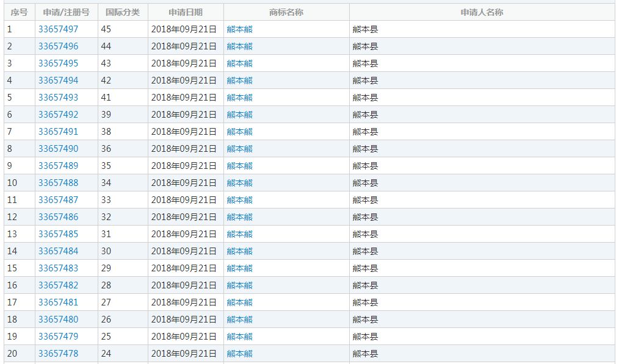Open application number 33657490

tap(58, 149)
